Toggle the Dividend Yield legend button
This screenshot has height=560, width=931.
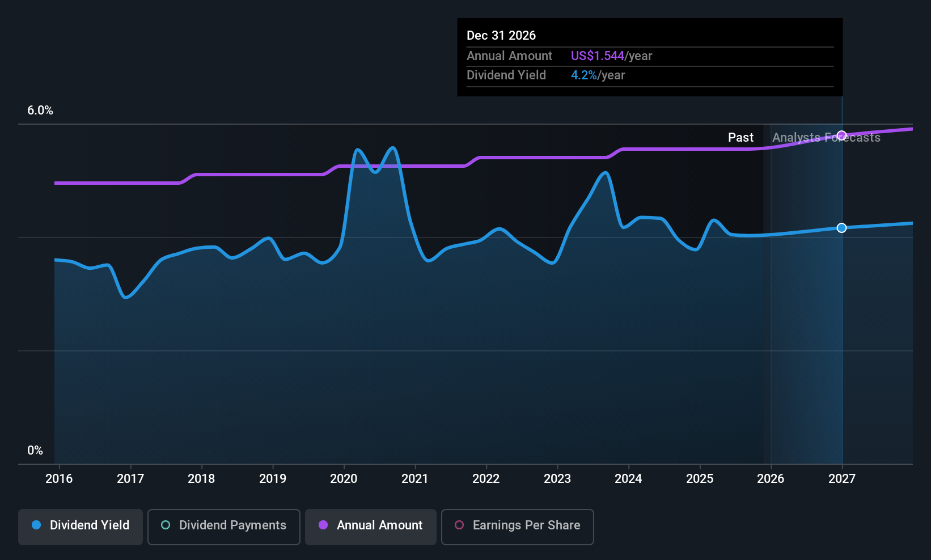pyautogui.click(x=81, y=527)
